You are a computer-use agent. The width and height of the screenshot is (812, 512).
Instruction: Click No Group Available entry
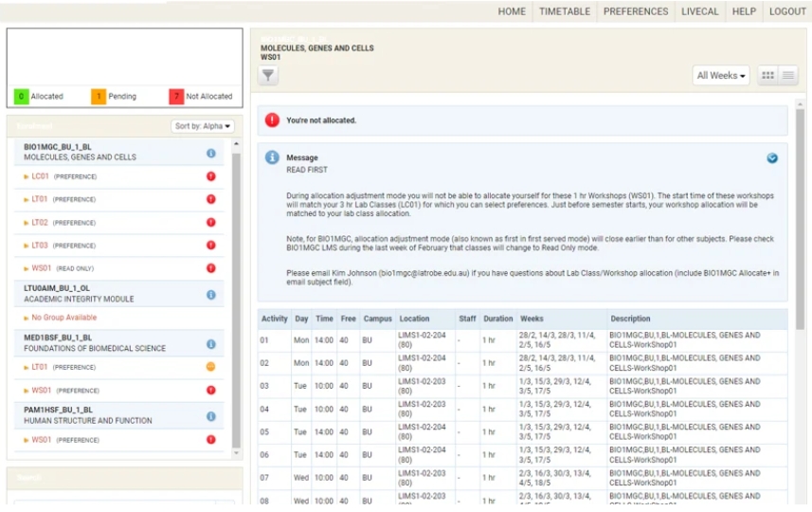63,317
